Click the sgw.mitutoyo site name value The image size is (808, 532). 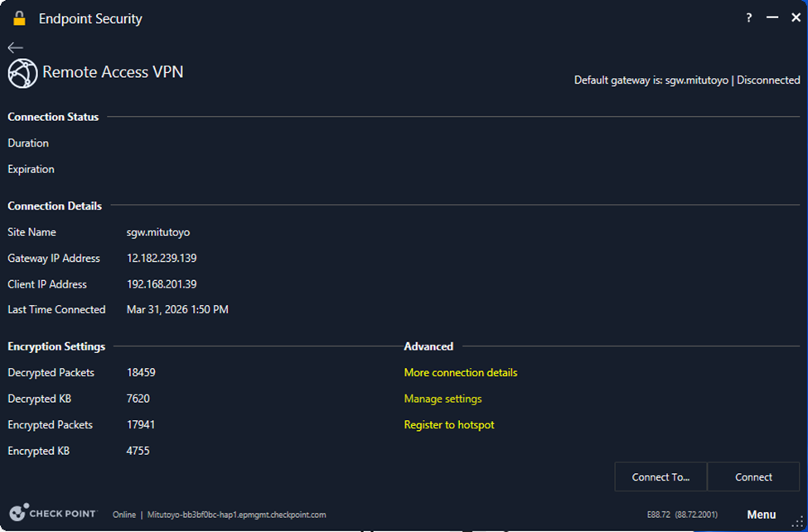(158, 233)
